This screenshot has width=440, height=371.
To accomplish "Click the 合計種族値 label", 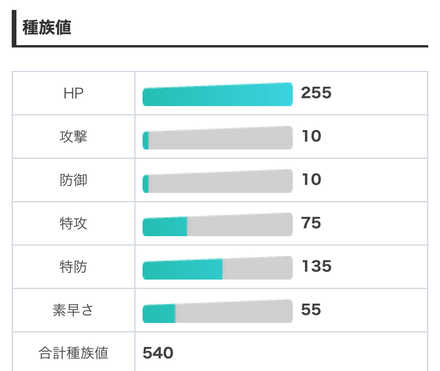I will click(x=73, y=353).
